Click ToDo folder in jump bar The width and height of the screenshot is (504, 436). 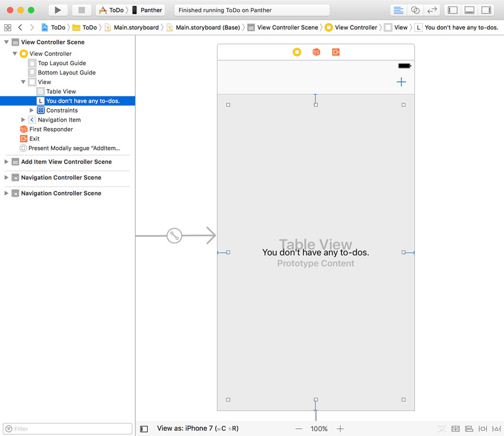click(85, 28)
